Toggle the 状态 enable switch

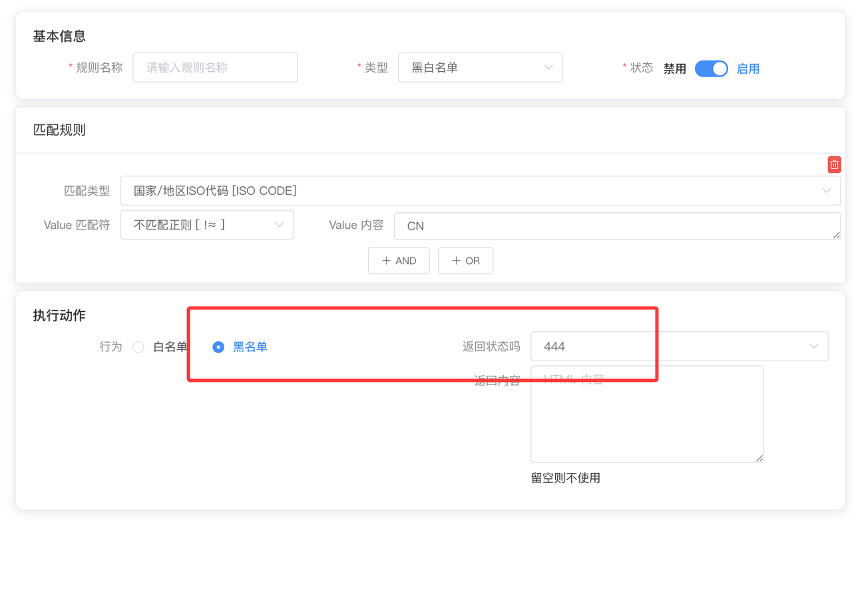click(x=711, y=69)
